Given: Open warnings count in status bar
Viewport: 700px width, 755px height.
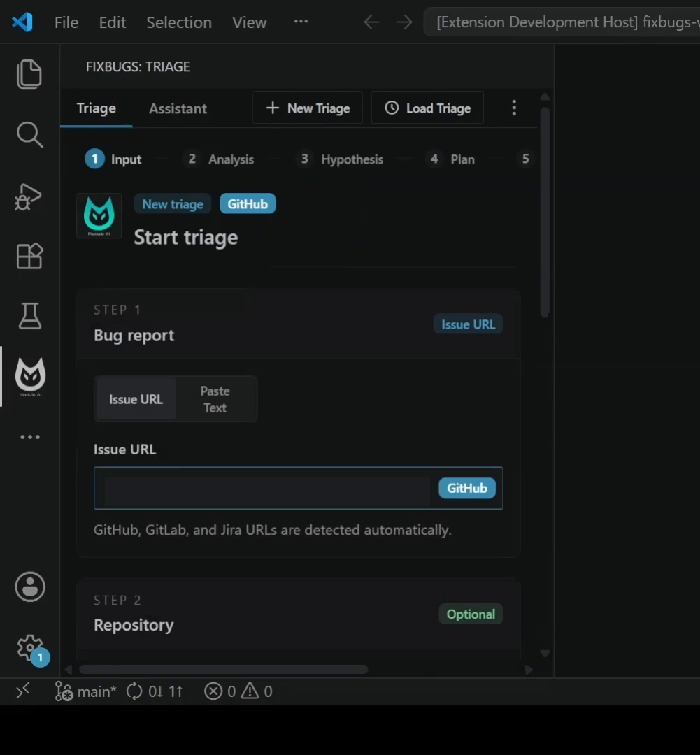Looking at the screenshot, I should coord(257,691).
